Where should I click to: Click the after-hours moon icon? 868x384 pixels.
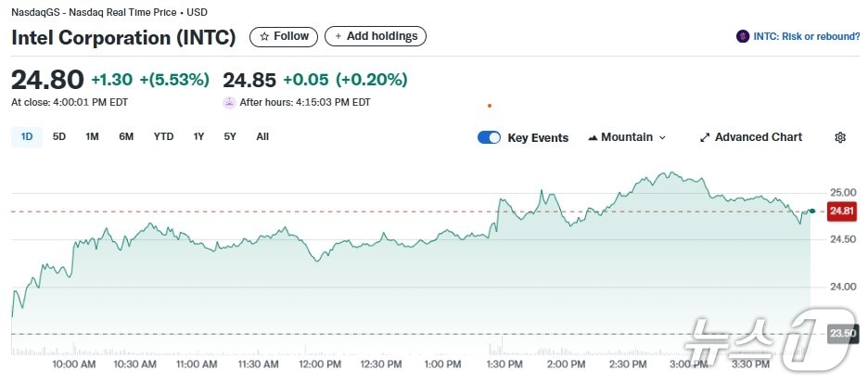point(229,102)
